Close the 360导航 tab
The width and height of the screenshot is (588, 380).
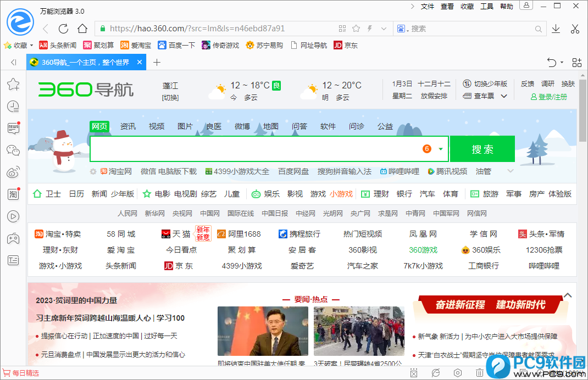coord(140,62)
